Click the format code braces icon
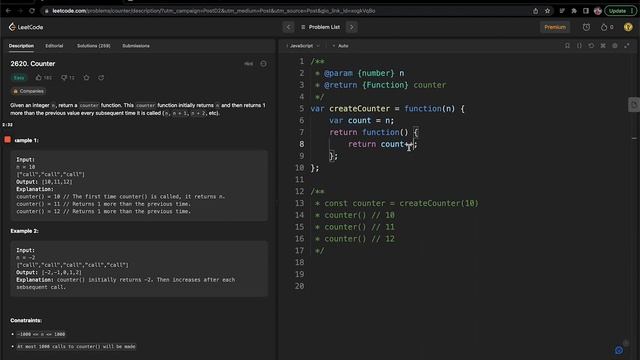Screen dimensions: 640x360 (x=579, y=46)
